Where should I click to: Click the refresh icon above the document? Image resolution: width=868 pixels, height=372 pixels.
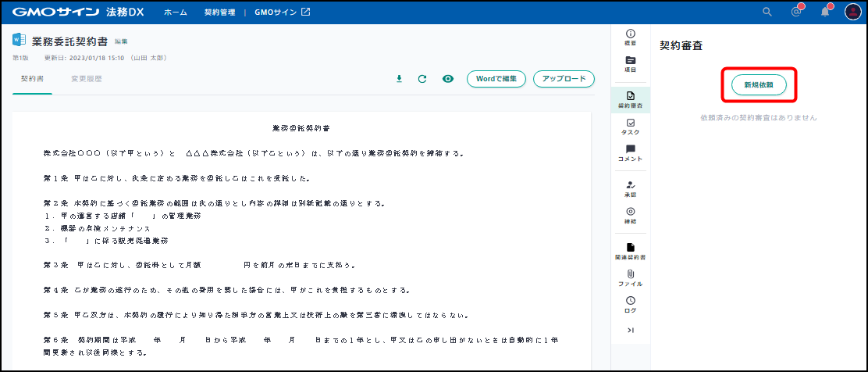(422, 79)
